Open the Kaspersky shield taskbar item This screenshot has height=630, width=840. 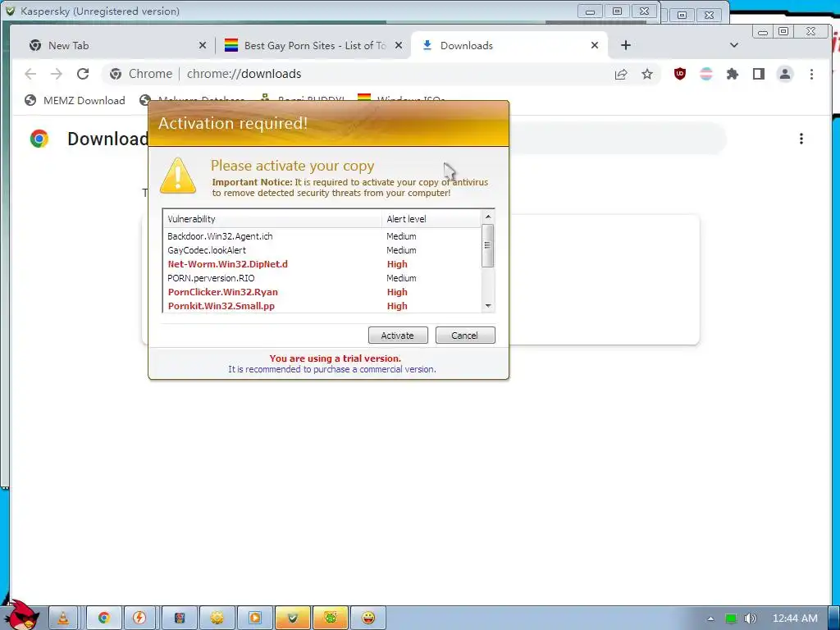(x=293, y=619)
